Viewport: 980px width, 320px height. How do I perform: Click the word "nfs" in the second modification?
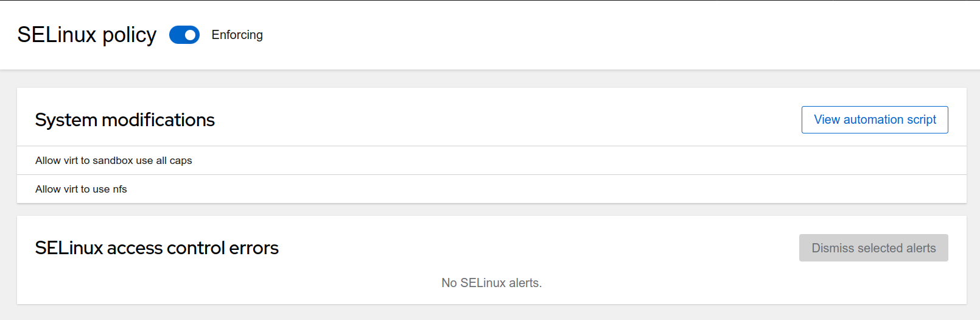120,189
